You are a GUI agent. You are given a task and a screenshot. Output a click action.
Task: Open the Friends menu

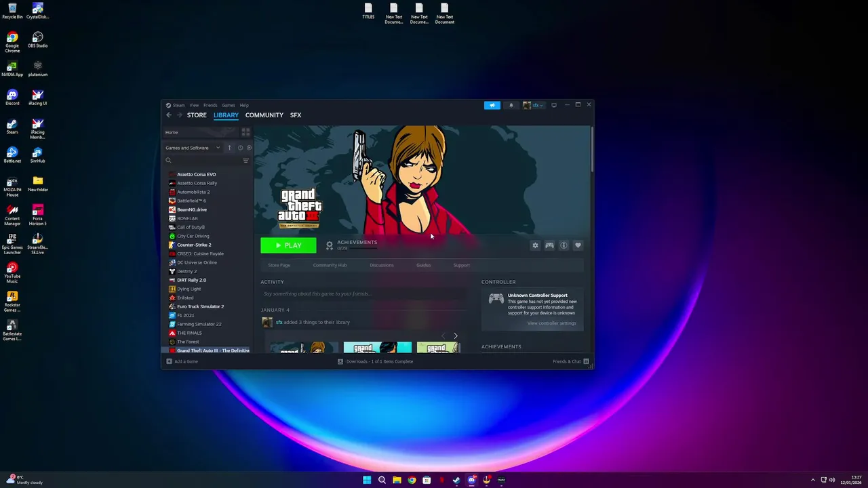pyautogui.click(x=210, y=105)
